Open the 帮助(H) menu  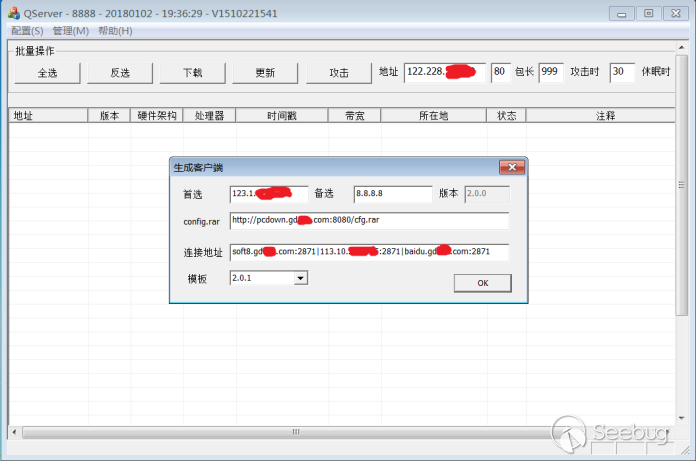(115, 31)
